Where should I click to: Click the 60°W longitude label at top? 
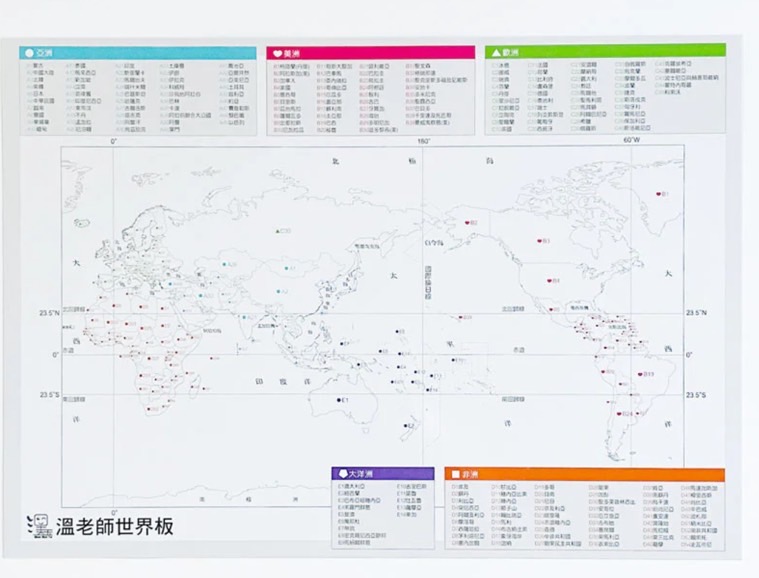pyautogui.click(x=631, y=141)
